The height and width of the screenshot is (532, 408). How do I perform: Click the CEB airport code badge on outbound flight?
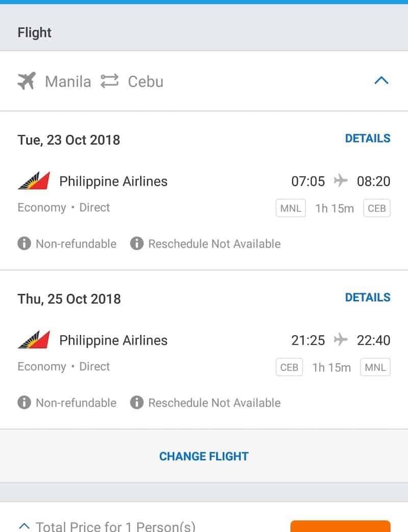(376, 208)
